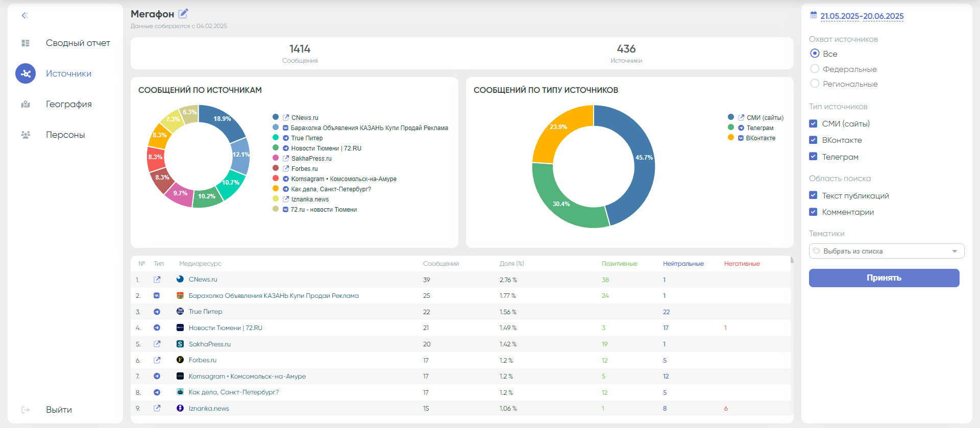Uncheck the ВКонтакте source type checkbox
This screenshot has width=980, height=428.
click(813, 140)
